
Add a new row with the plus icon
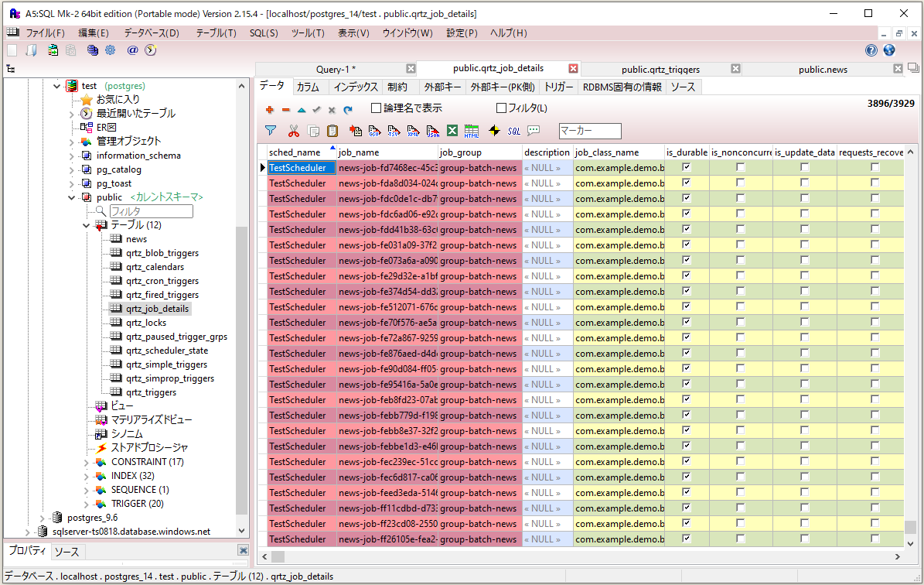click(x=269, y=108)
